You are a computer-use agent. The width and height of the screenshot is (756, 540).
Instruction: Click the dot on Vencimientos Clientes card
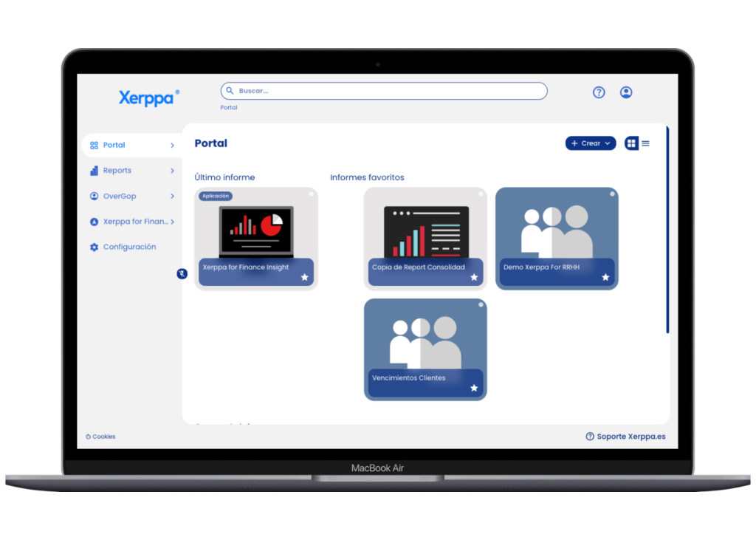click(481, 304)
